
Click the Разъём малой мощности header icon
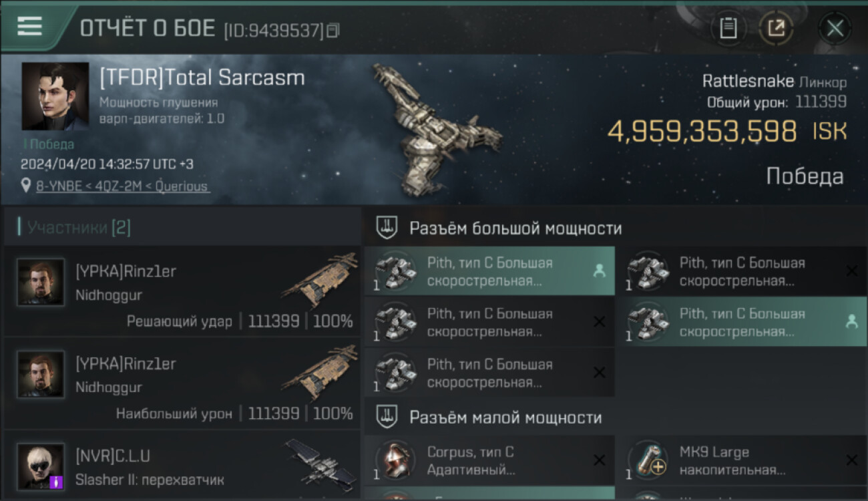click(x=387, y=417)
